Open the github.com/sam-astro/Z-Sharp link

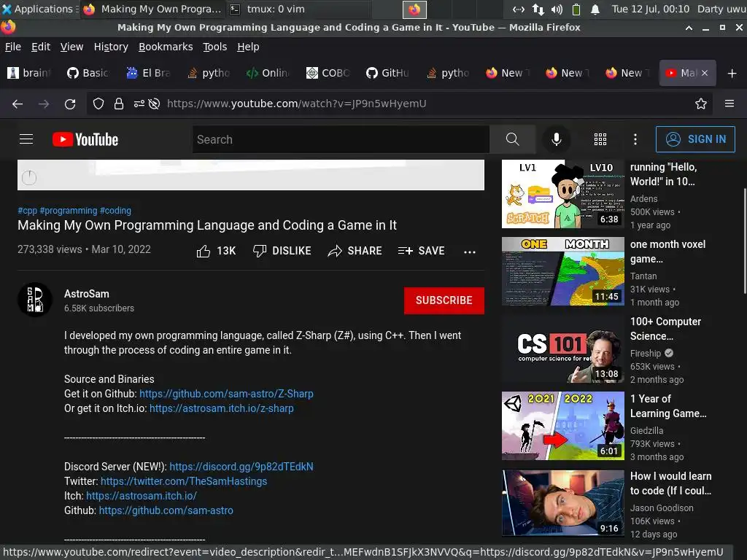pyautogui.click(x=226, y=394)
